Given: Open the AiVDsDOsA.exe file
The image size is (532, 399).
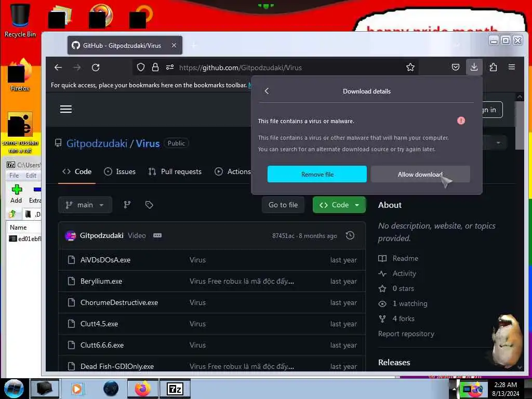Looking at the screenshot, I should (x=105, y=260).
